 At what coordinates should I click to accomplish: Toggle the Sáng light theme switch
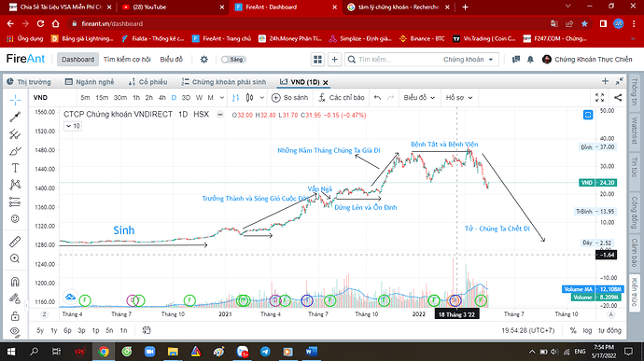(233, 60)
